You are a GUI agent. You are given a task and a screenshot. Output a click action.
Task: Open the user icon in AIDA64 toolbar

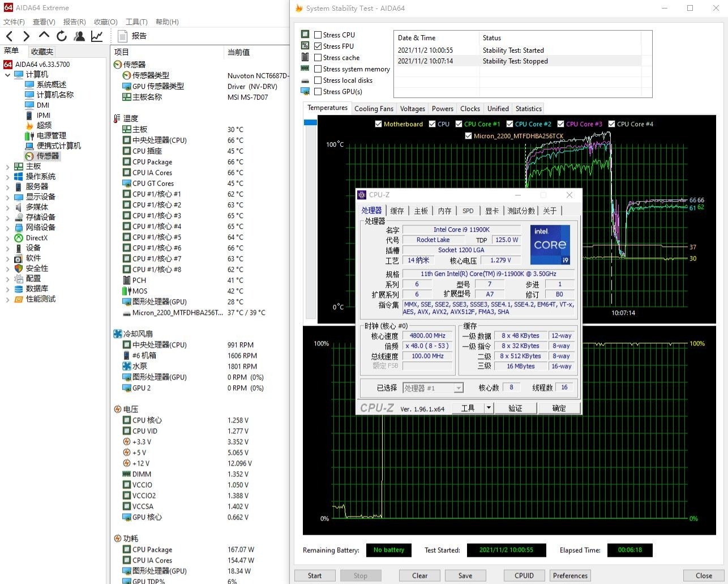pyautogui.click(x=79, y=36)
